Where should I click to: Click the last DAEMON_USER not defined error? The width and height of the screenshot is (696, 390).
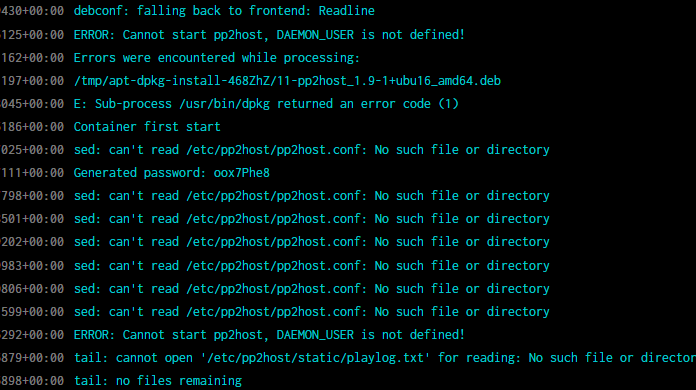(x=269, y=335)
